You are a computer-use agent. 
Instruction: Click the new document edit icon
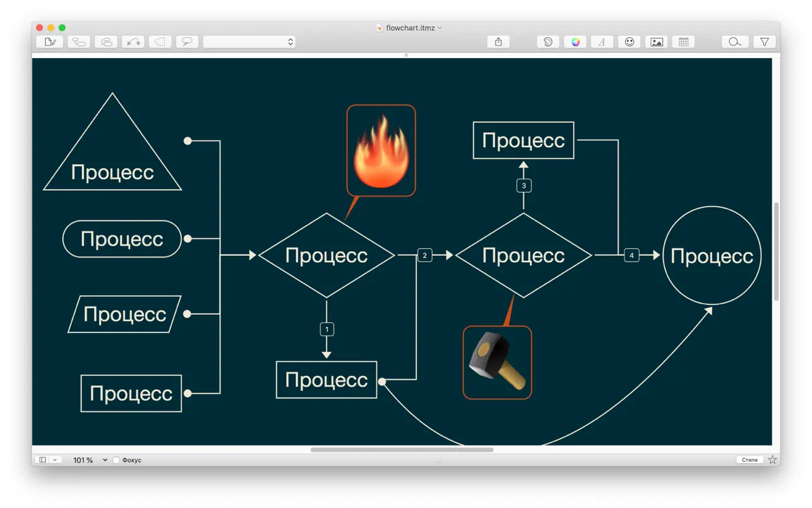pos(50,42)
